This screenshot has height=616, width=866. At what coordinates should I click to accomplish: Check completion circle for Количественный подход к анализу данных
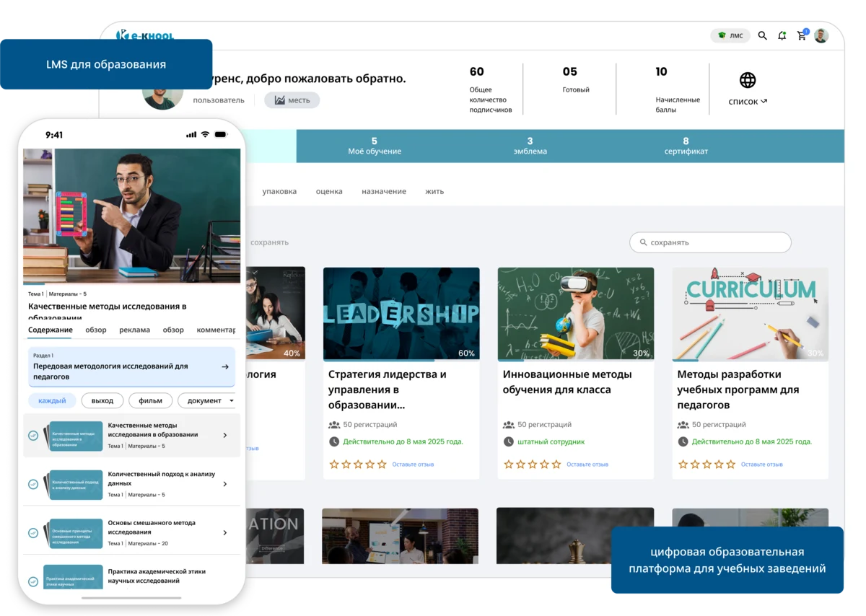[32, 483]
